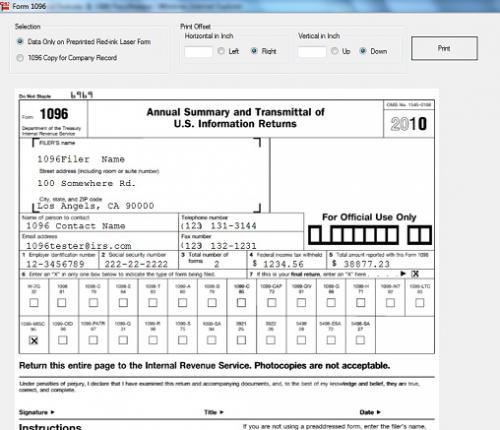Click the 'Date' line label

(x=367, y=412)
